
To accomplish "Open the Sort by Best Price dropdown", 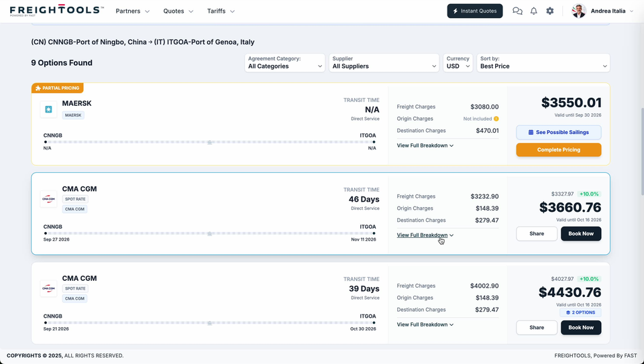I will click(x=543, y=63).
